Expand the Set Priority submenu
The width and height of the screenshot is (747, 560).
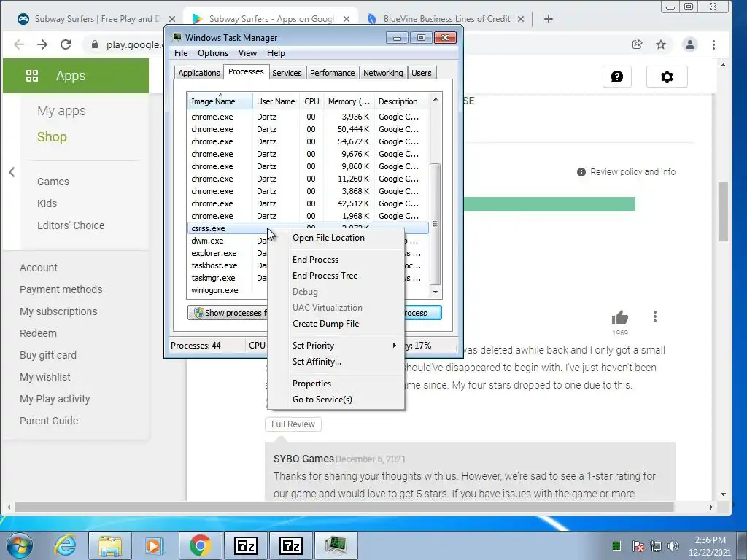(x=336, y=346)
